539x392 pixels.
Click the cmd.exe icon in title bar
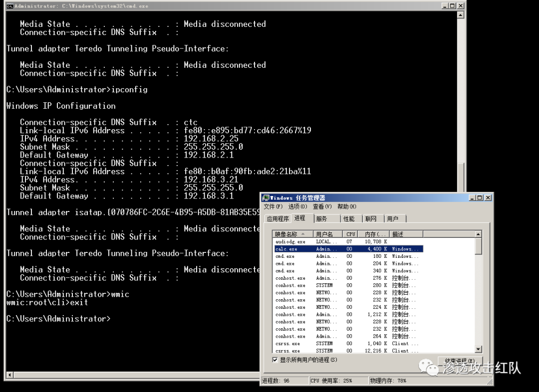9,6
